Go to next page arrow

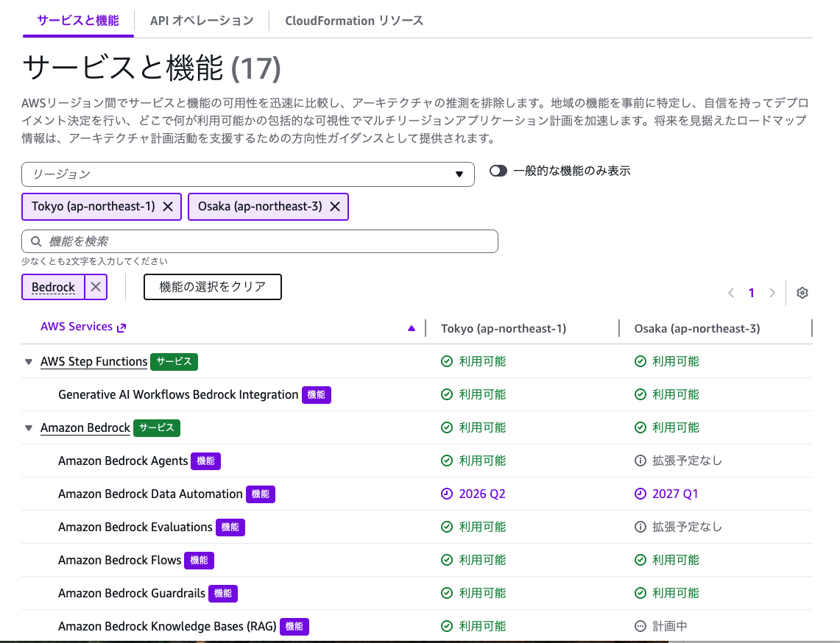(x=772, y=293)
